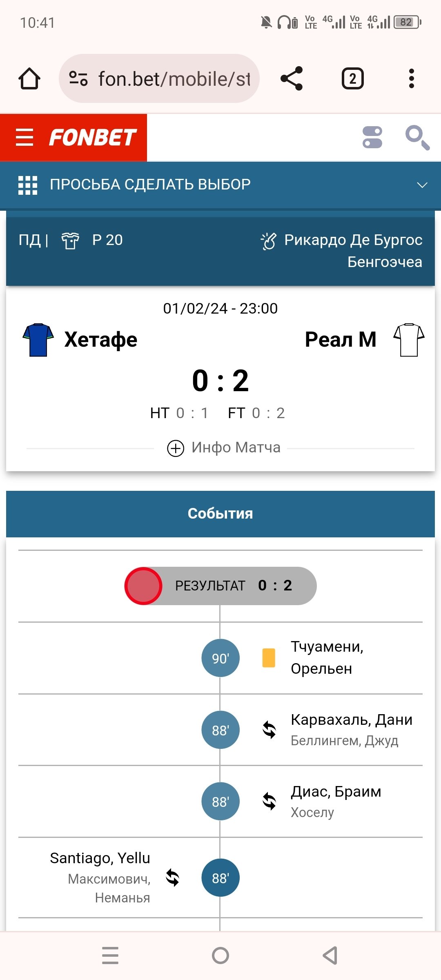This screenshot has width=441, height=980.
Task: Click the address bar URL field
Action: 174,78
